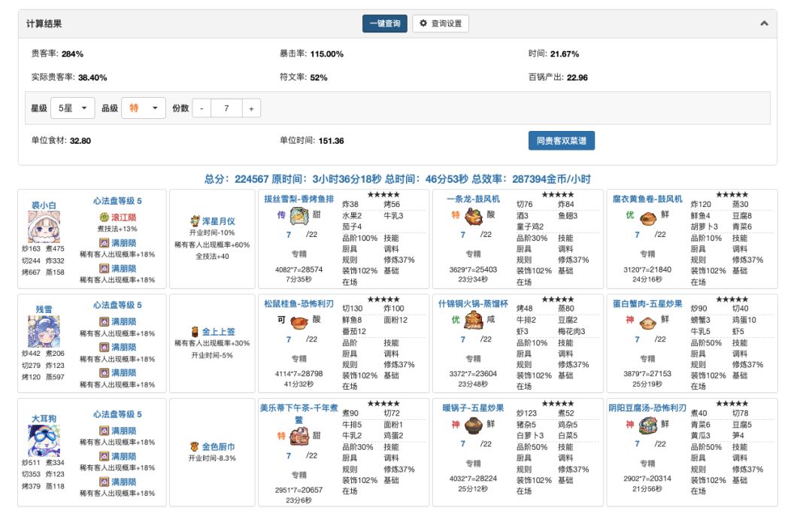Click the 同贵客双菜谱 button

pyautogui.click(x=562, y=141)
